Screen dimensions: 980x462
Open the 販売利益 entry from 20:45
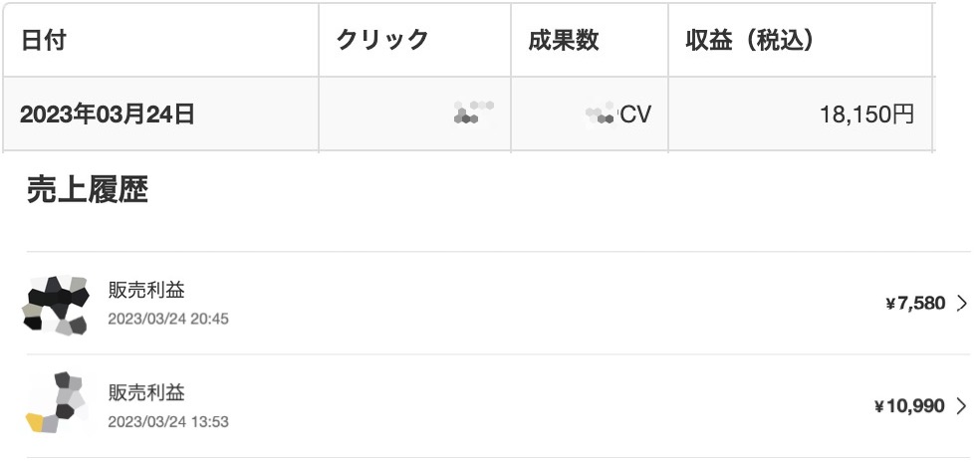point(498,304)
